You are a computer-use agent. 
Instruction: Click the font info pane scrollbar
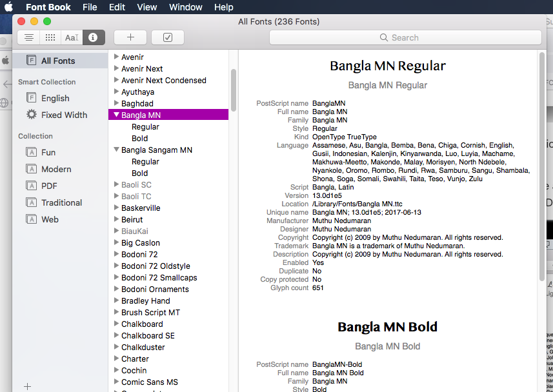(x=542, y=166)
